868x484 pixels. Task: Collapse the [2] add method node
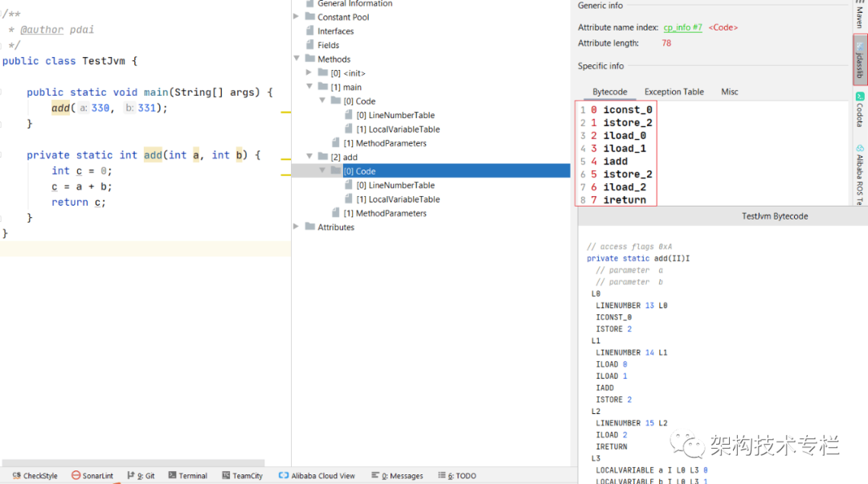[x=309, y=156]
